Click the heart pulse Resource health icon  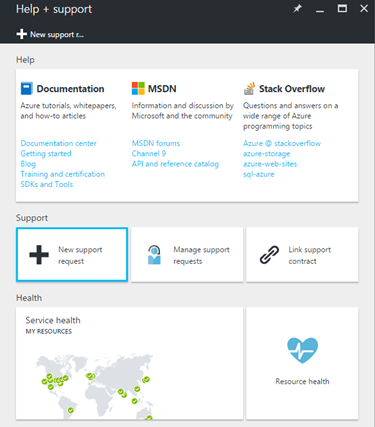tap(302, 350)
